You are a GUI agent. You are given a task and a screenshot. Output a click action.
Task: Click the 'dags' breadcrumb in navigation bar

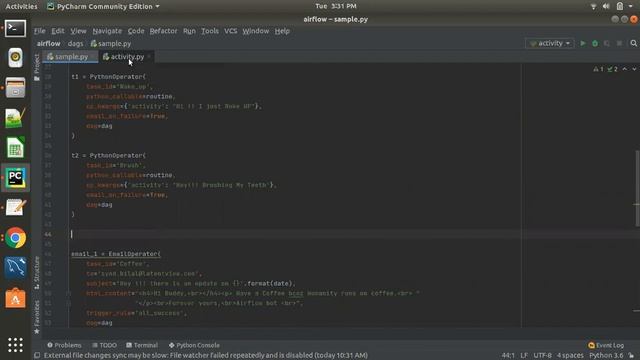76,43
